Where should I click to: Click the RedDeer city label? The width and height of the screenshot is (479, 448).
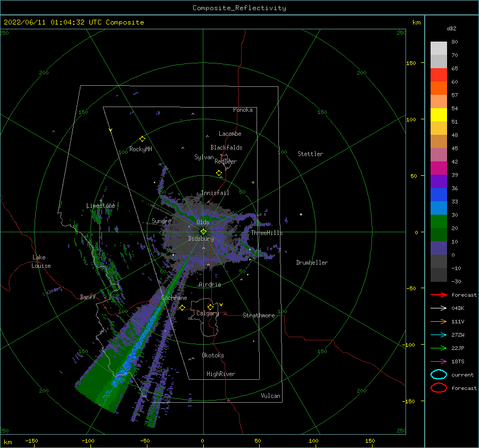click(x=226, y=161)
